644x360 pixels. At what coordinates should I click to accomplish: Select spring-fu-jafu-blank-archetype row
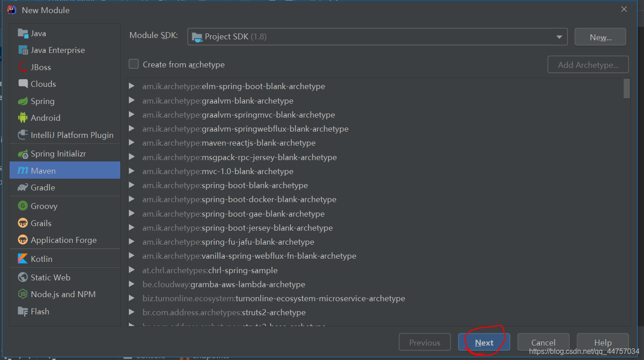375,242
